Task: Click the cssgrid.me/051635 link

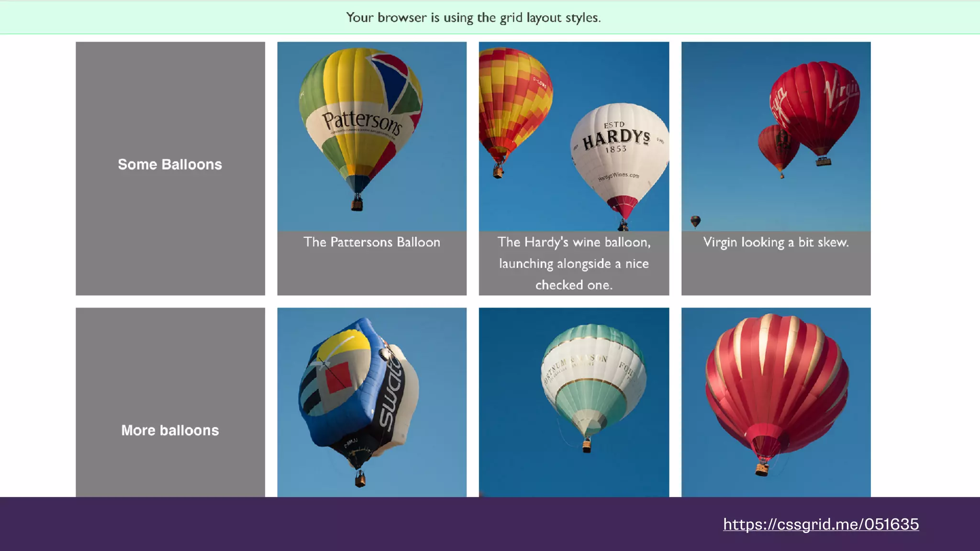Action: pyautogui.click(x=821, y=524)
